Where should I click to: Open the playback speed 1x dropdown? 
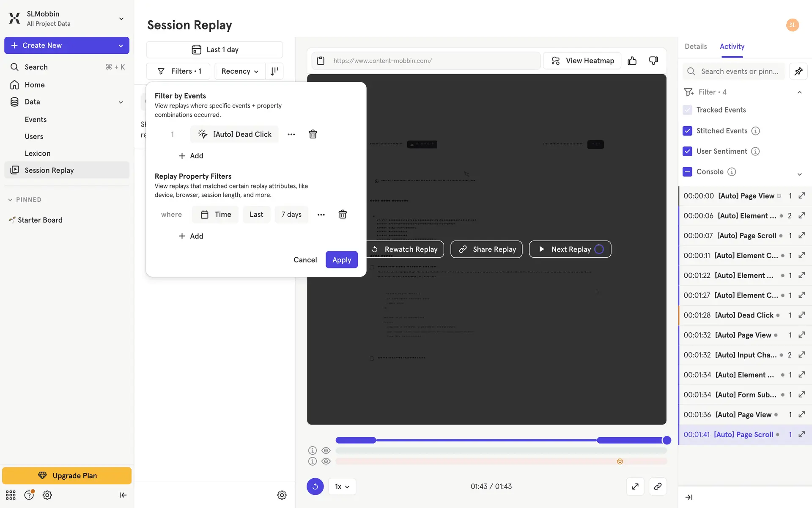pos(342,486)
